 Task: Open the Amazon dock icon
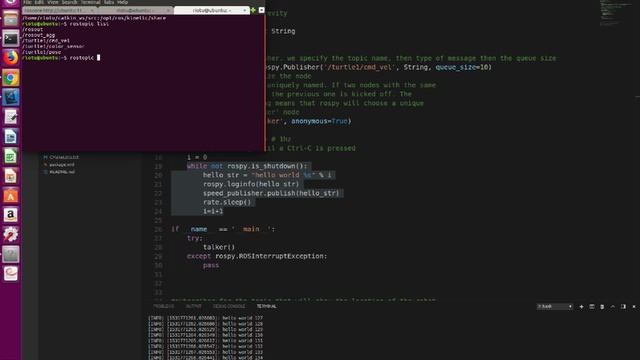tap(11, 215)
